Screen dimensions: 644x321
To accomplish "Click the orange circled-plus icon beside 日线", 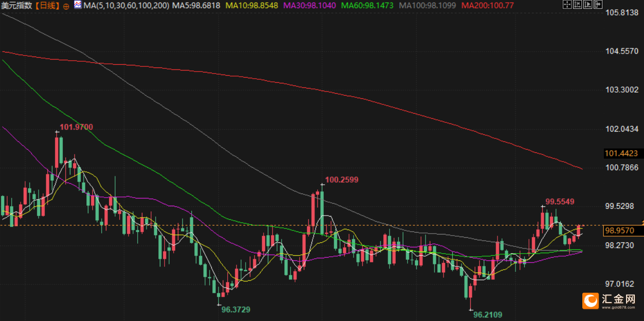I will click(66, 6).
